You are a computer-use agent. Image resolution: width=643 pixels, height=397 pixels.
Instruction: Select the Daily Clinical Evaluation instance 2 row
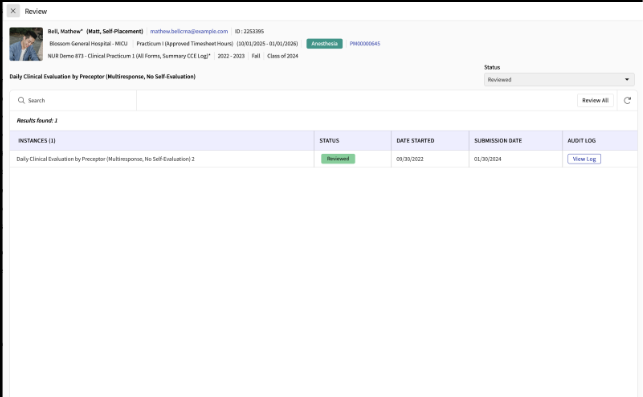tap(323, 159)
